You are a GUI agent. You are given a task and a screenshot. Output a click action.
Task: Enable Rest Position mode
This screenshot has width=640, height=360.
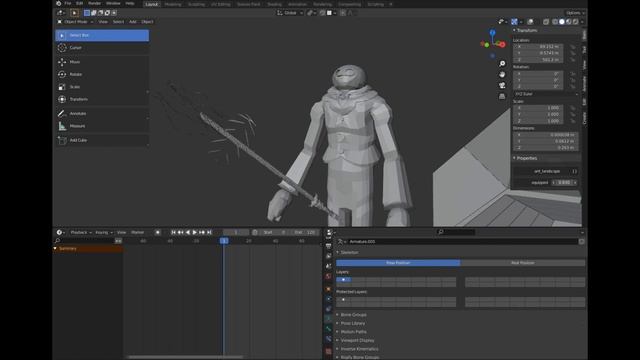point(523,263)
